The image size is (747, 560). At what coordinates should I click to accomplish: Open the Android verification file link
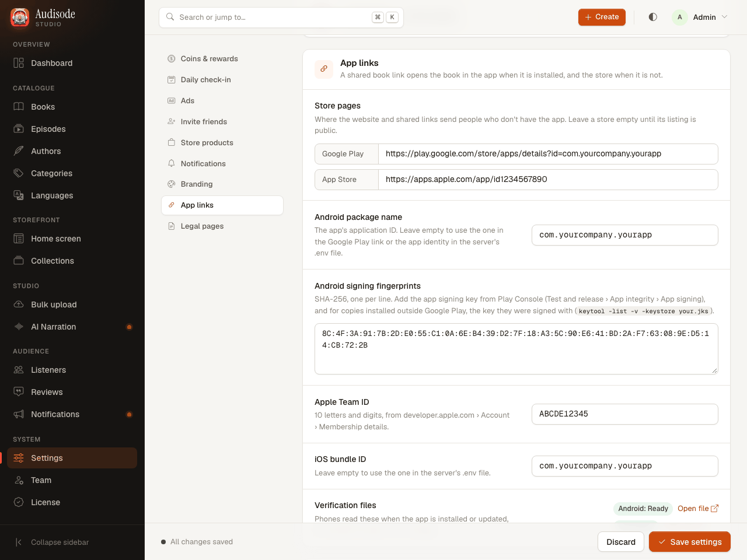point(698,509)
